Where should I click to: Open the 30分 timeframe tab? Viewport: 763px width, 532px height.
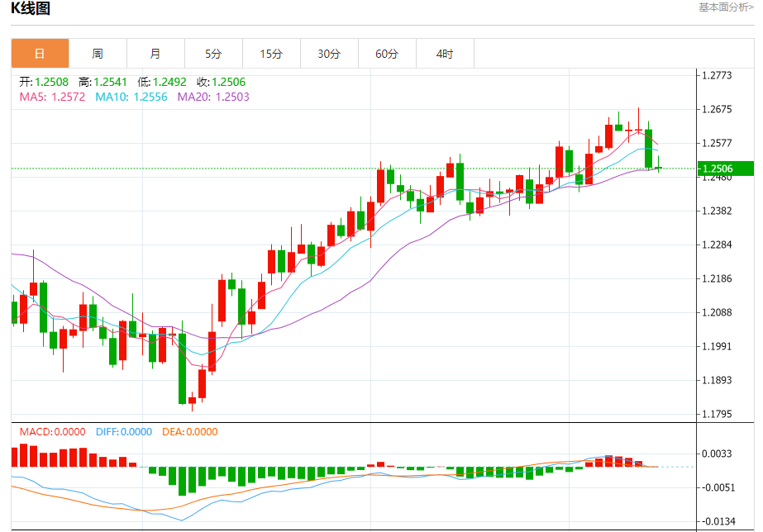tap(330, 54)
